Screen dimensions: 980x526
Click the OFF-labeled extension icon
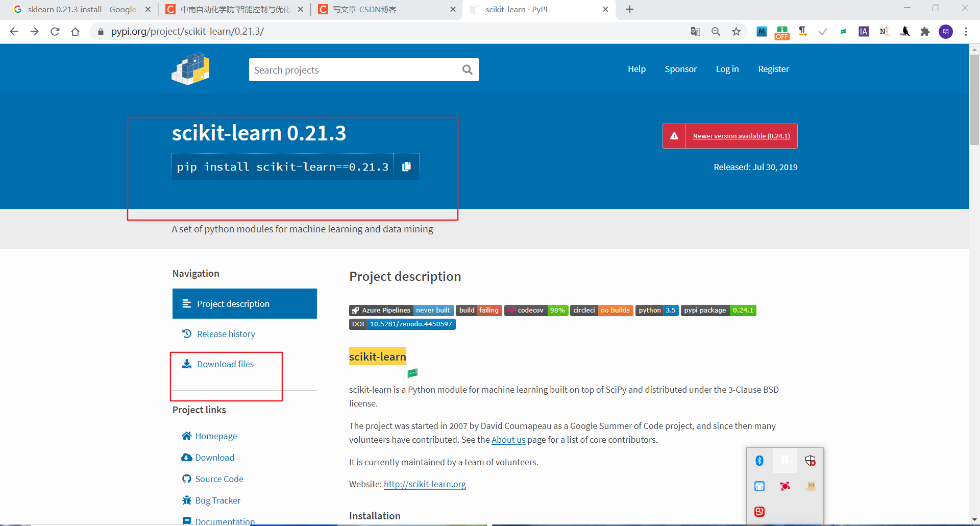pos(782,33)
